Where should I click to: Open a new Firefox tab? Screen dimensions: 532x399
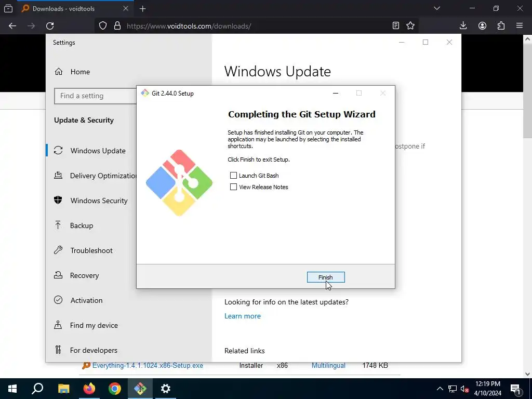[x=143, y=9]
